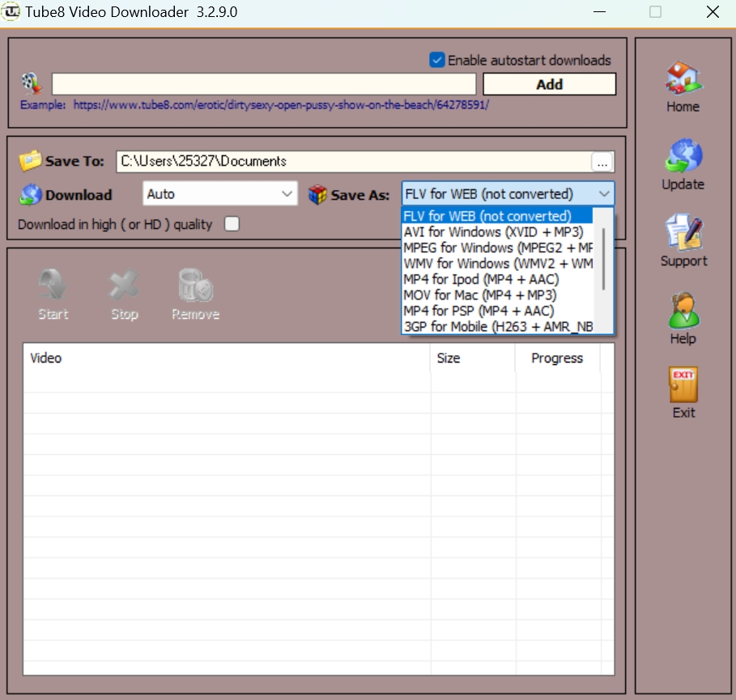Click the Start download icon
This screenshot has height=700, width=736.
click(x=53, y=284)
